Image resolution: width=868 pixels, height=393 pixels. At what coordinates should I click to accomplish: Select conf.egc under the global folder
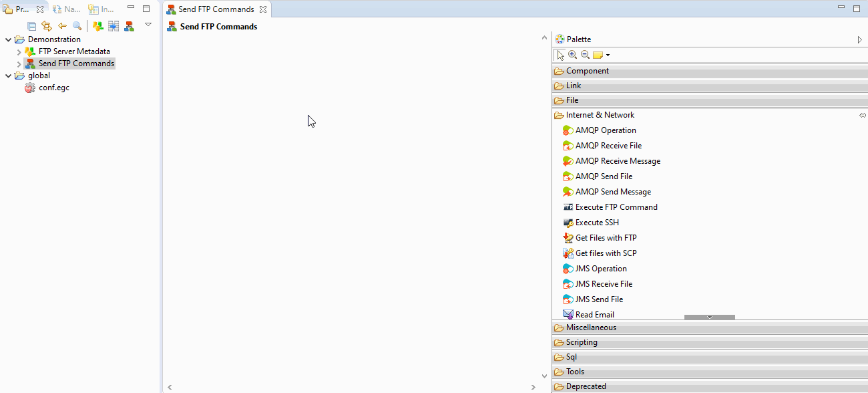pos(53,87)
